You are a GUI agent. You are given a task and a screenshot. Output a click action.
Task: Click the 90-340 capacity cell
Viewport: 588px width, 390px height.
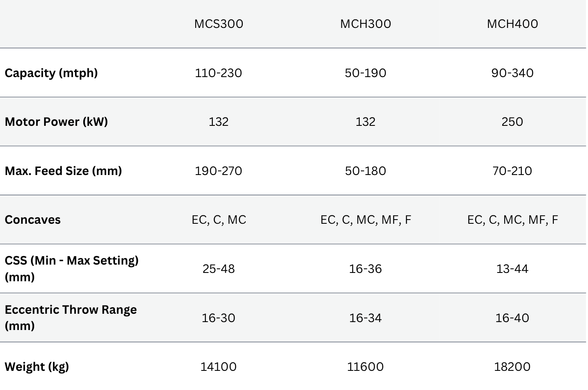coord(512,73)
